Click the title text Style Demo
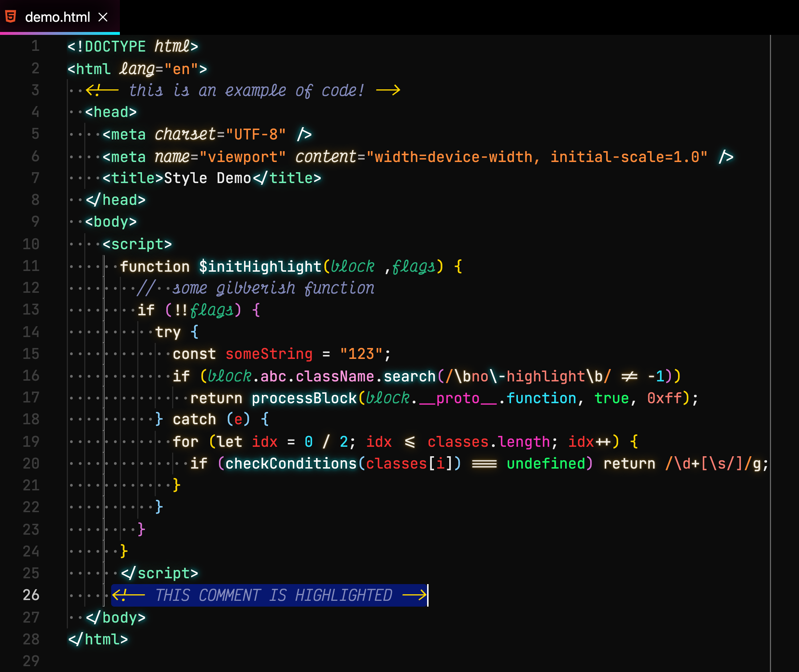This screenshot has height=672, width=799. point(207,178)
